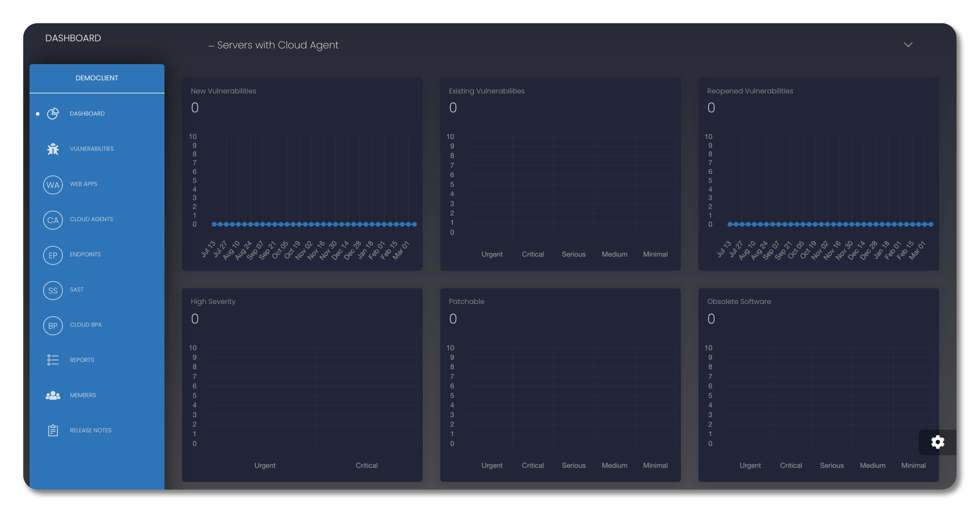Open the Dashboard pie chart icon
Screen dimensions: 980x513
coord(53,113)
